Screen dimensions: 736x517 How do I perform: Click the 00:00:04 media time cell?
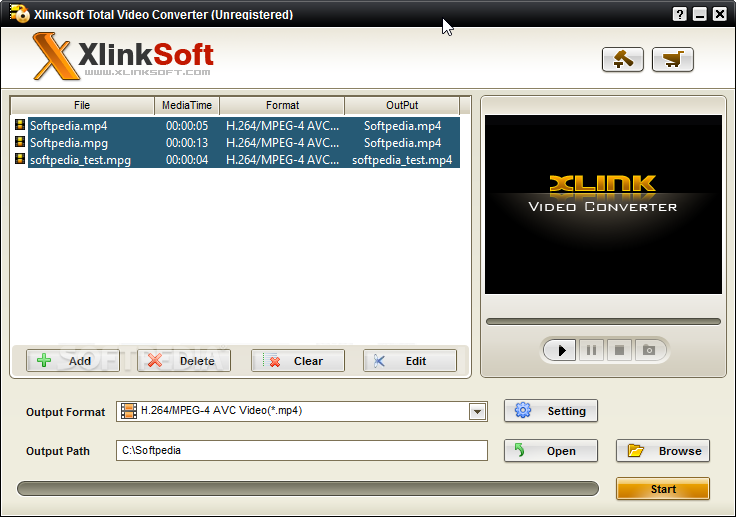[187, 160]
